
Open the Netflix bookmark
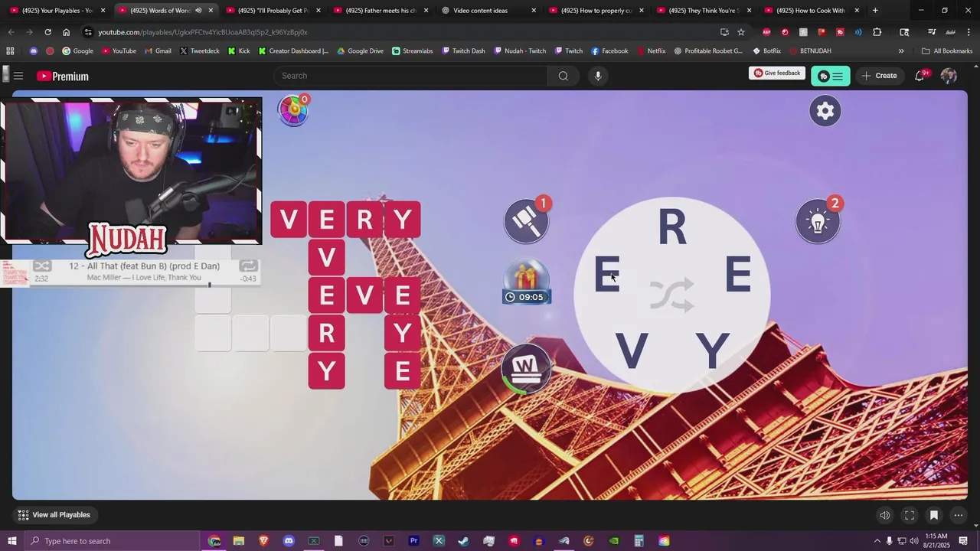pyautogui.click(x=651, y=51)
